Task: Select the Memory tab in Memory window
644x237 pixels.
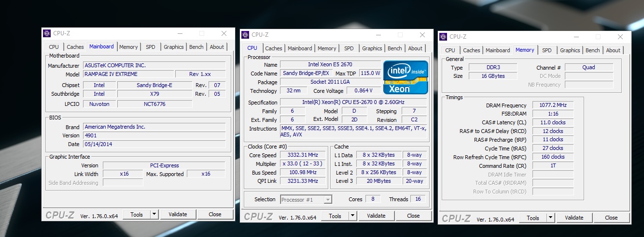Action: point(525,50)
